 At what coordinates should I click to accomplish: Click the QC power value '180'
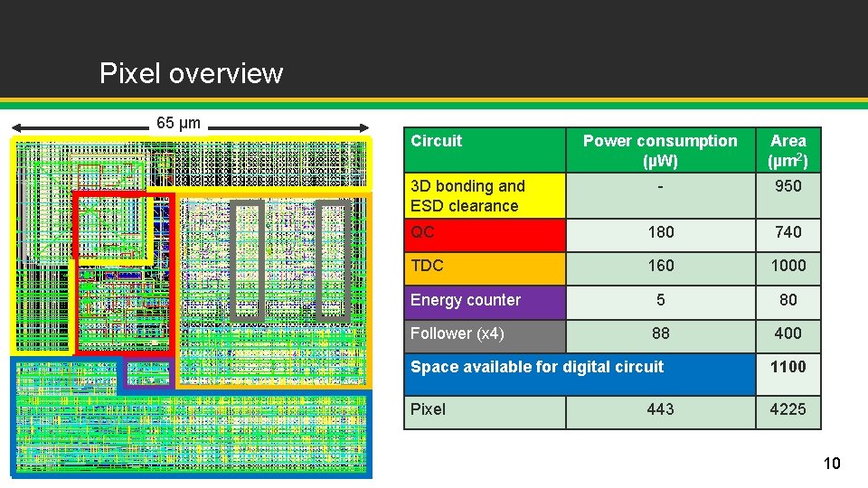pyautogui.click(x=660, y=232)
